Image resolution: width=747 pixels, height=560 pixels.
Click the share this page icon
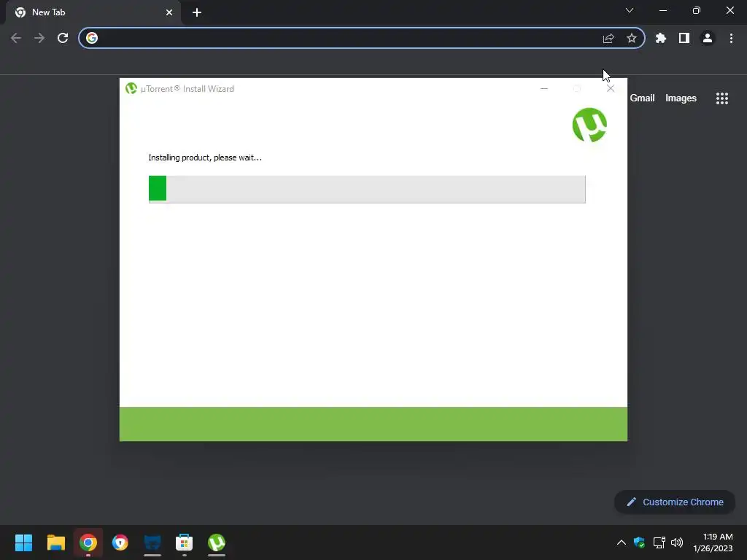(x=608, y=38)
